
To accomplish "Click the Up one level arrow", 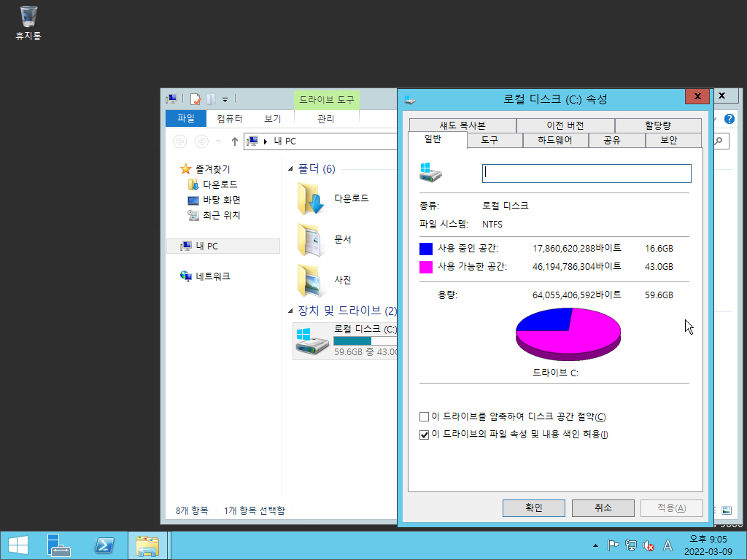I will pos(234,141).
